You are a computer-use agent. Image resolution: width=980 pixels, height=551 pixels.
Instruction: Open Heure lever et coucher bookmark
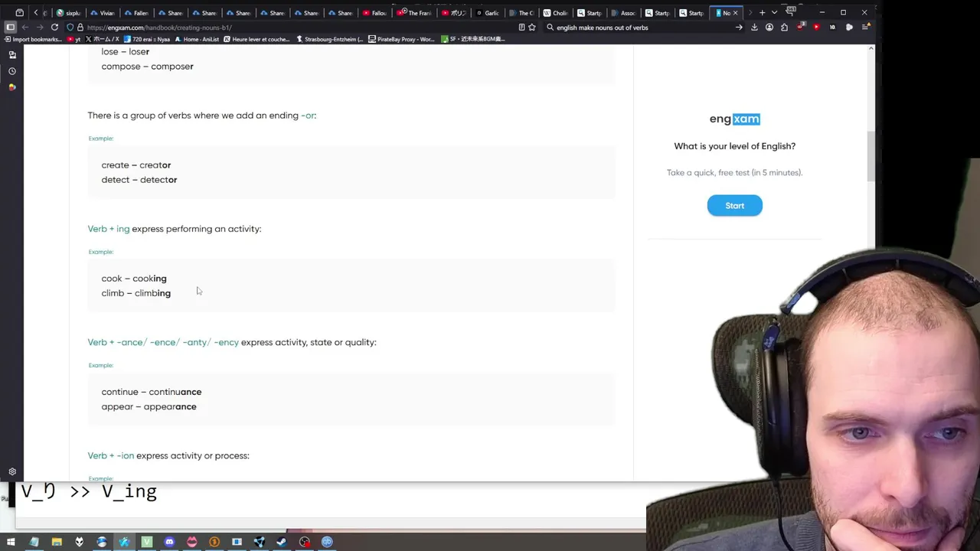click(x=256, y=39)
